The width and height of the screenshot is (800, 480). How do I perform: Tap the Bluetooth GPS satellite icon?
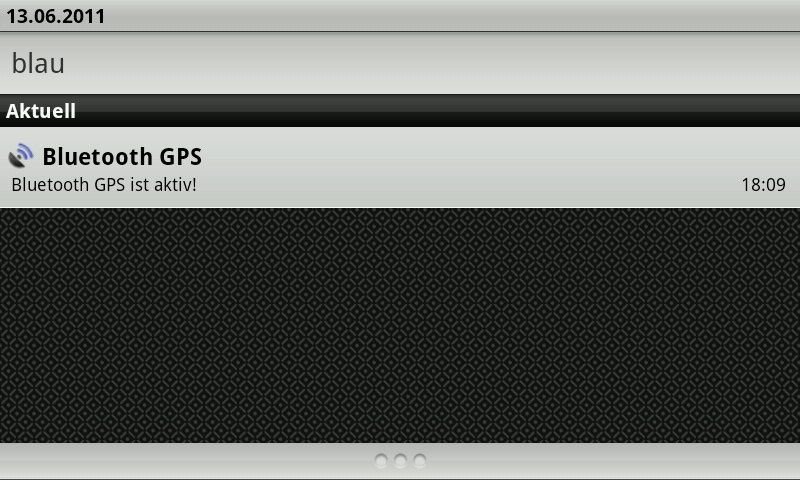[x=21, y=156]
